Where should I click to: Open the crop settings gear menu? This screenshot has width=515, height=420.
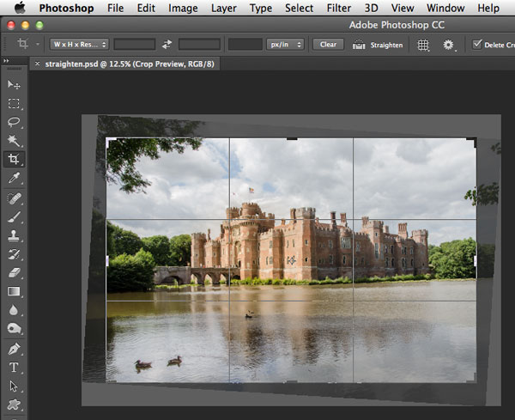click(x=450, y=44)
